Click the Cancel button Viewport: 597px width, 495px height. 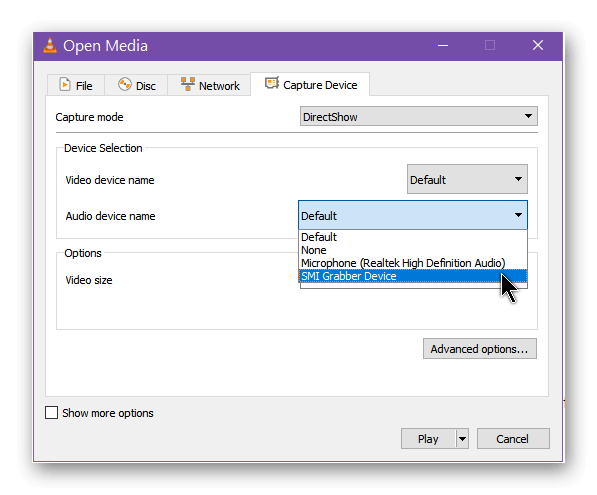pyautogui.click(x=513, y=439)
